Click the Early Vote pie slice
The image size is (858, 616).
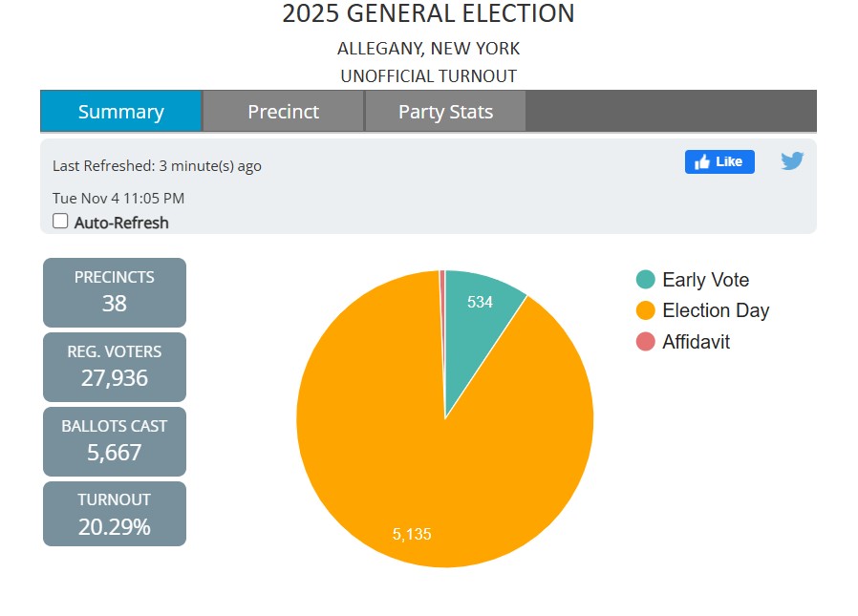(481, 317)
